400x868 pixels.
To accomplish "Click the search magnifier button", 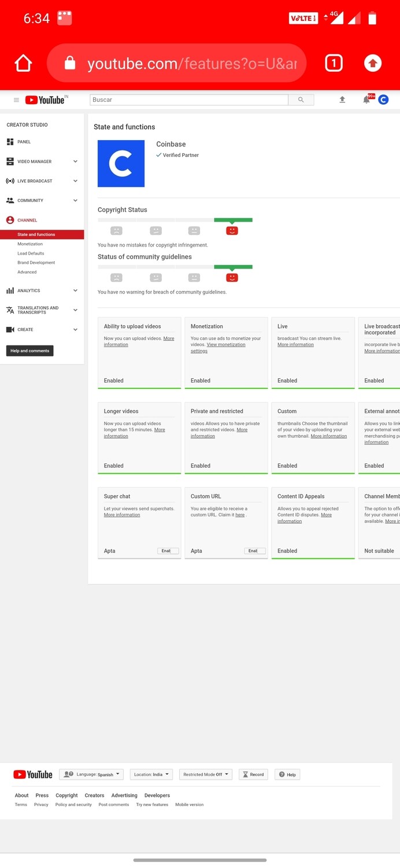I will click(x=301, y=100).
